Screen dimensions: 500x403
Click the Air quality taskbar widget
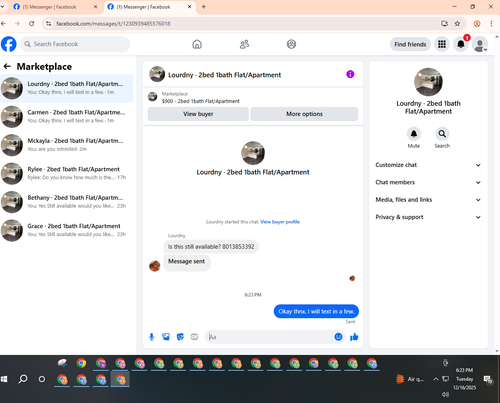[x=409, y=379]
